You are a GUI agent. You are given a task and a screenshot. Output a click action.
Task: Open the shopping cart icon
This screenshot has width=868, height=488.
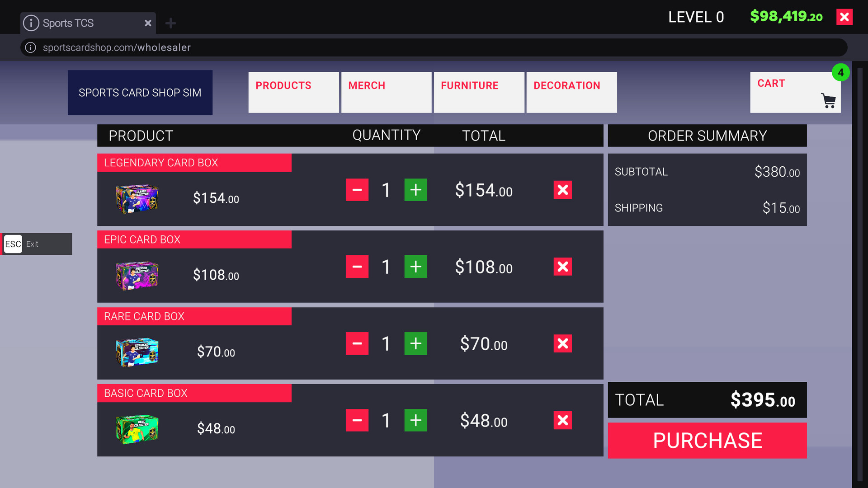(x=829, y=100)
